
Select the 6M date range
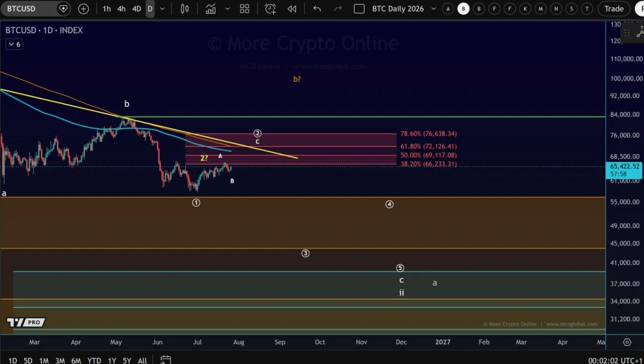click(76, 360)
